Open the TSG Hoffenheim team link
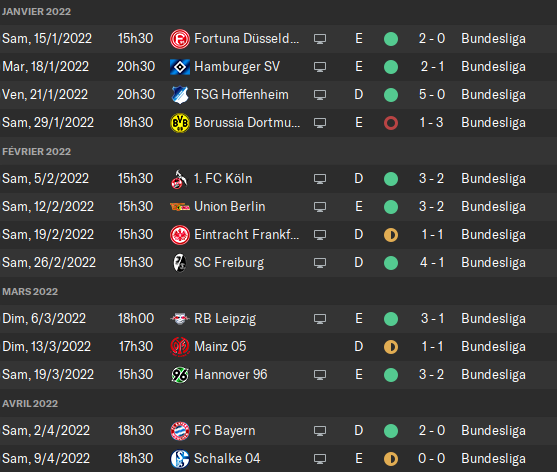The height and width of the screenshot is (472, 557). click(x=241, y=95)
